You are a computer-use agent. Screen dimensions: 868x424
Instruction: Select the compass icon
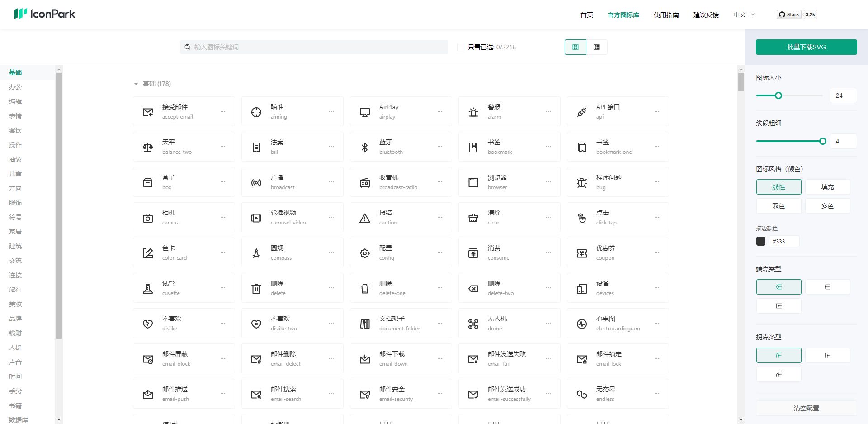(256, 253)
